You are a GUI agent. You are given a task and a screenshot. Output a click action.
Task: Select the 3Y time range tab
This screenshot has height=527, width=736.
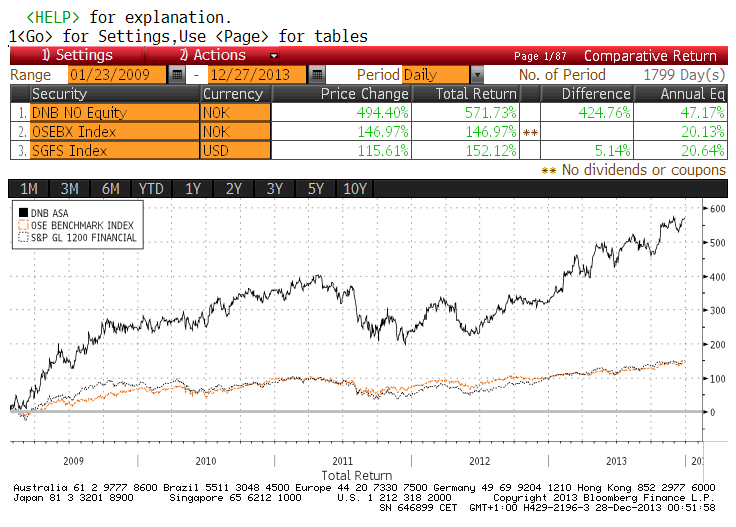(275, 189)
